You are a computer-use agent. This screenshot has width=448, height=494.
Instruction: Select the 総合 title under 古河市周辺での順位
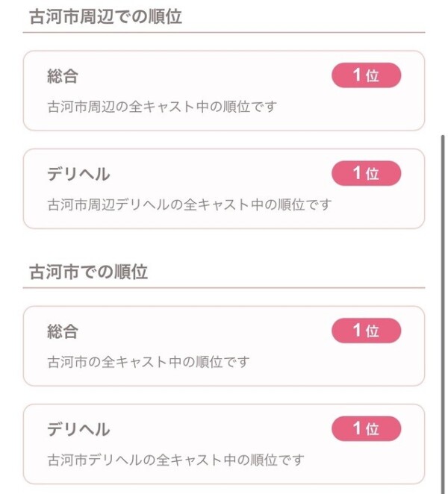tap(63, 76)
